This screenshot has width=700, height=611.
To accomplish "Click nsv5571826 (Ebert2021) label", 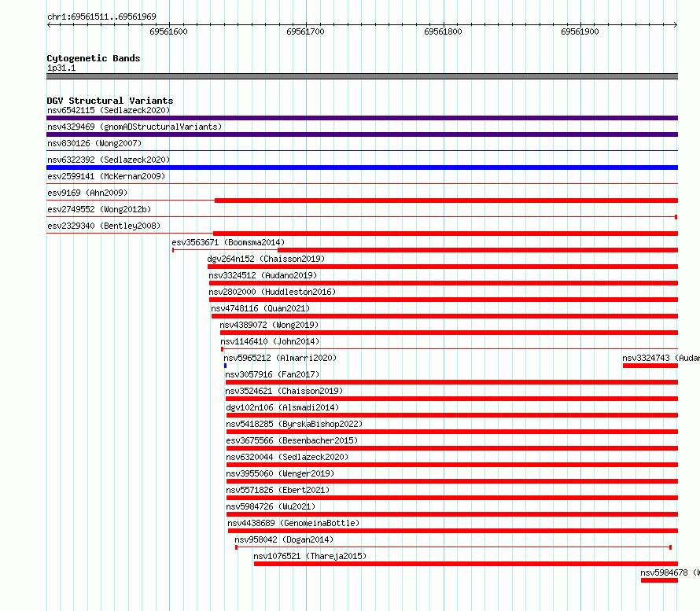I will 278,490.
